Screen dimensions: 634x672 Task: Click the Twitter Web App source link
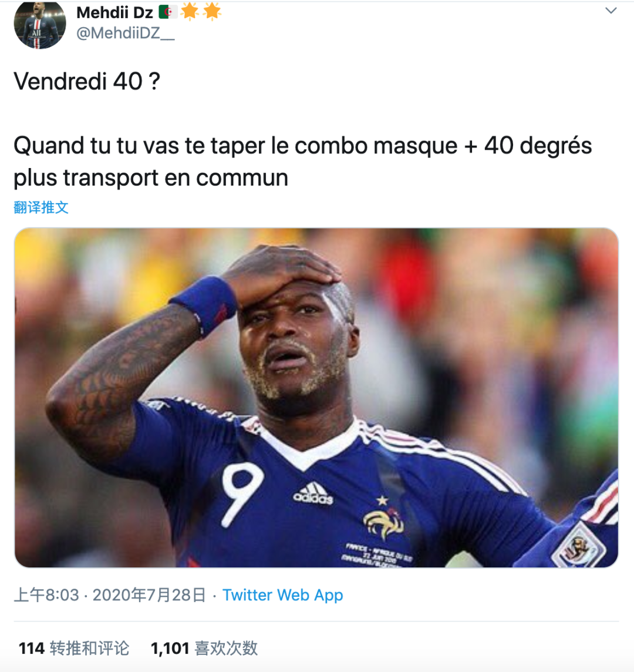click(x=283, y=595)
